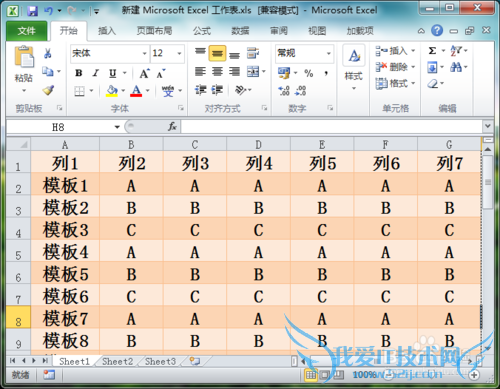Image resolution: width=500 pixels, height=389 pixels.
Task: Click the phonetic guide wén icon
Action: [168, 91]
